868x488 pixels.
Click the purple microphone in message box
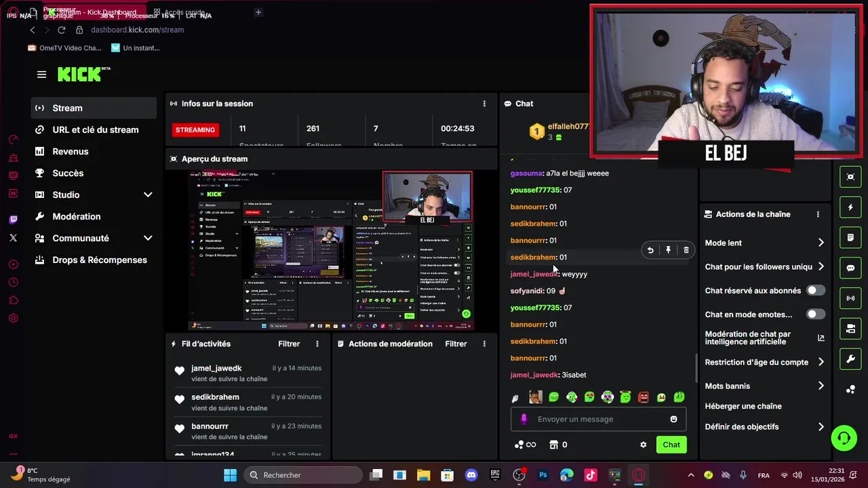(x=524, y=419)
